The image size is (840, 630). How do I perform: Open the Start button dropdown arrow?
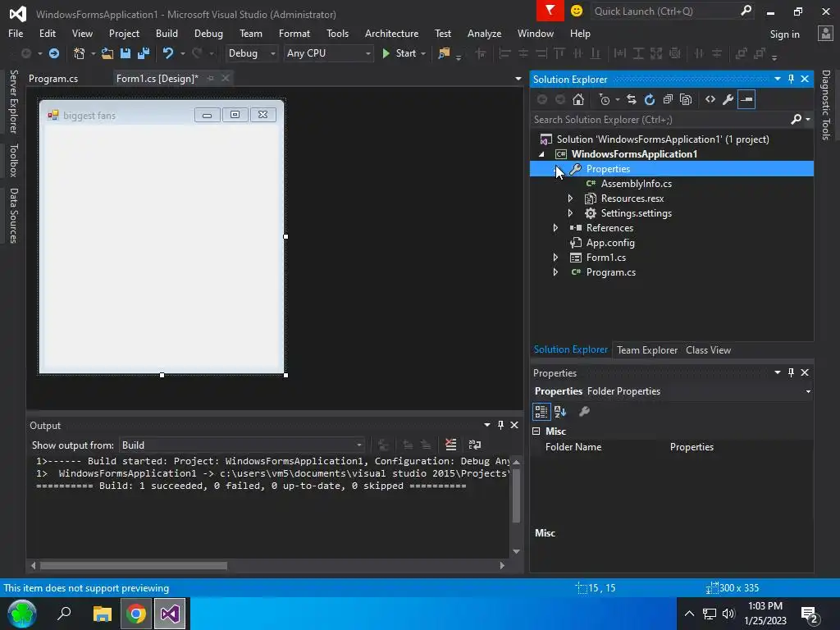tap(423, 53)
